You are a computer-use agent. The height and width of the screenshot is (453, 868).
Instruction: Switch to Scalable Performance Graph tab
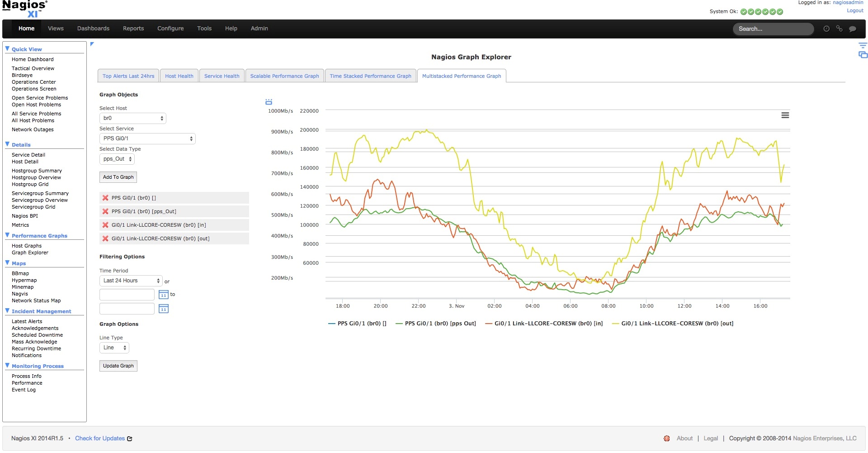pos(285,76)
